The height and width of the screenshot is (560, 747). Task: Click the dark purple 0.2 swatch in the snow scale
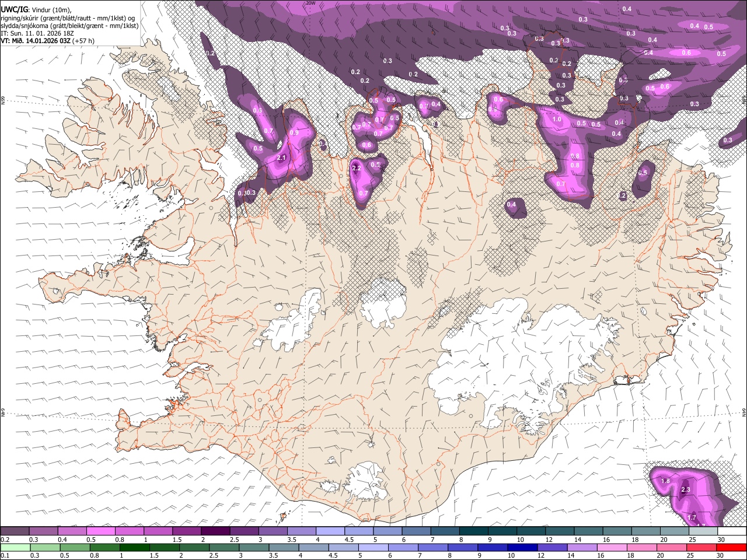(15, 531)
